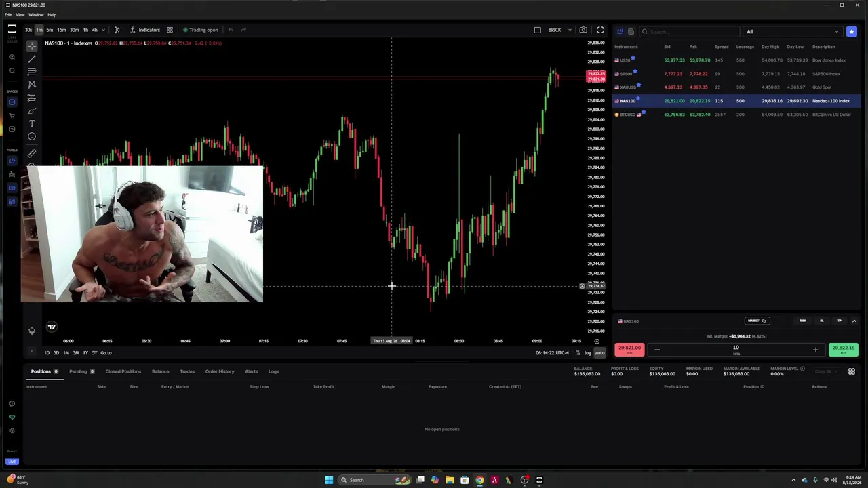Viewport: 868px width, 488px height.
Task: Select the trend line drawing tool
Action: click(x=32, y=59)
